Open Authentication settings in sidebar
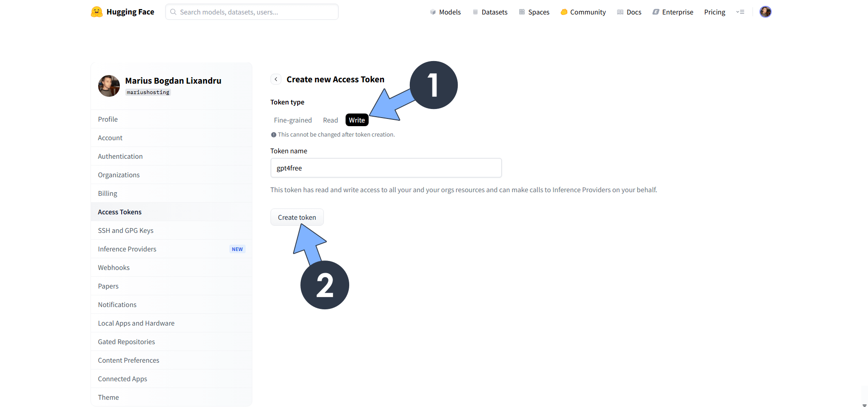Image resolution: width=868 pixels, height=407 pixels. [171, 156]
